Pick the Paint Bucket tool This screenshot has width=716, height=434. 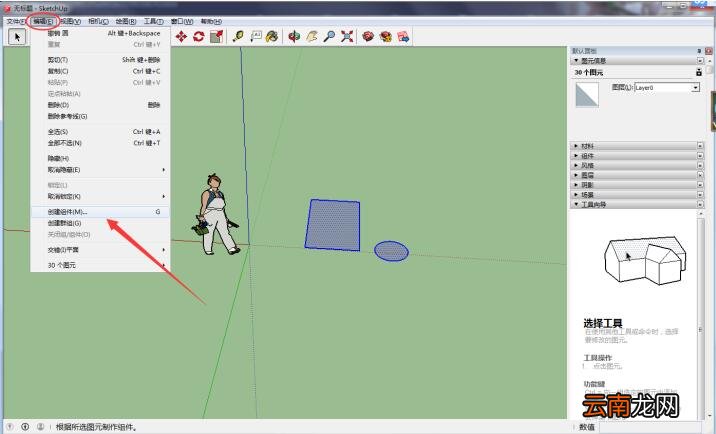click(272, 37)
